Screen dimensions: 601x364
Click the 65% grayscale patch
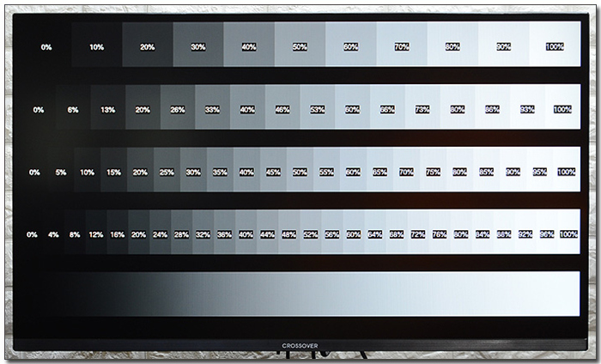click(379, 169)
